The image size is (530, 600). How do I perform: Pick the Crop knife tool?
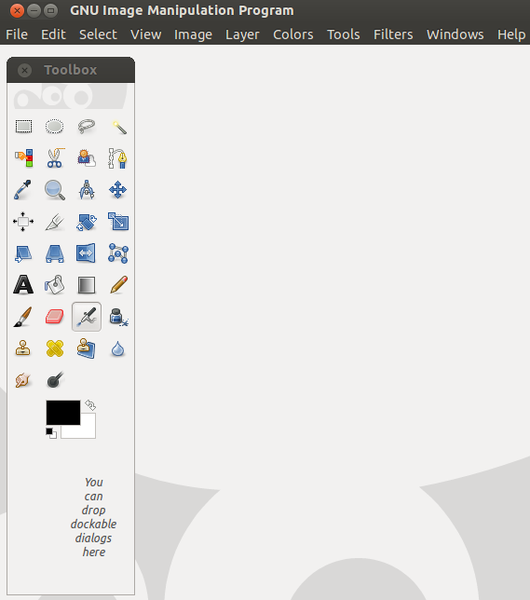click(55, 222)
